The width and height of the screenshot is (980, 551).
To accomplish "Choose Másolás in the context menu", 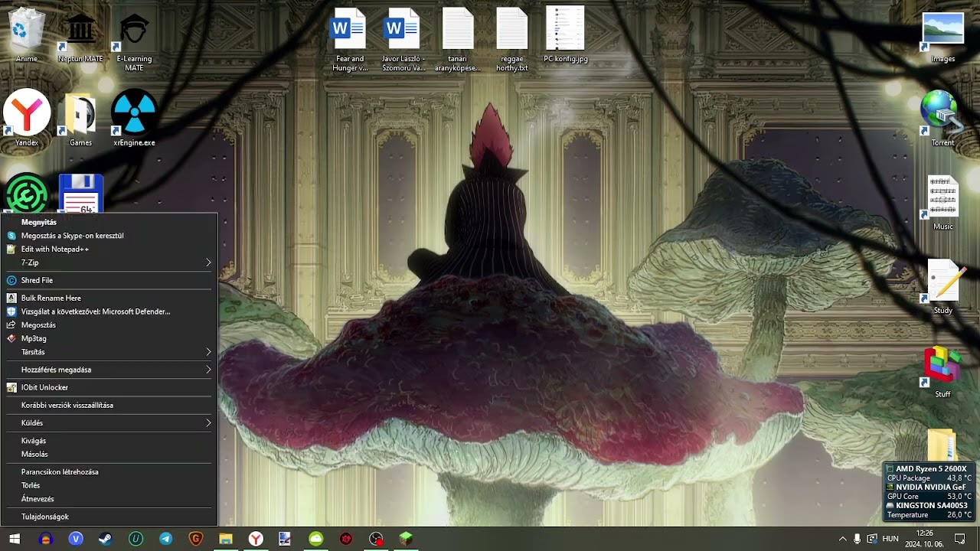I will 109,454.
